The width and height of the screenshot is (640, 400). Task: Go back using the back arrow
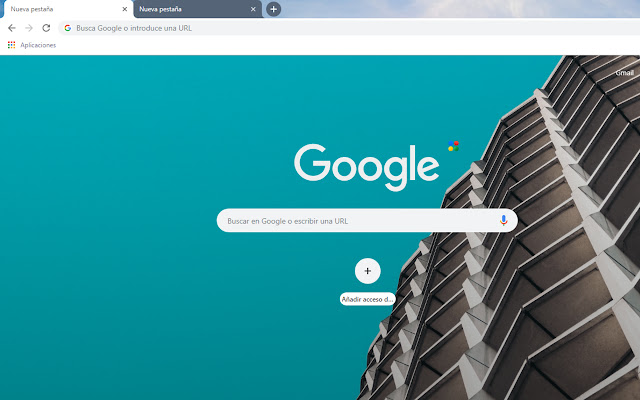pos(12,28)
